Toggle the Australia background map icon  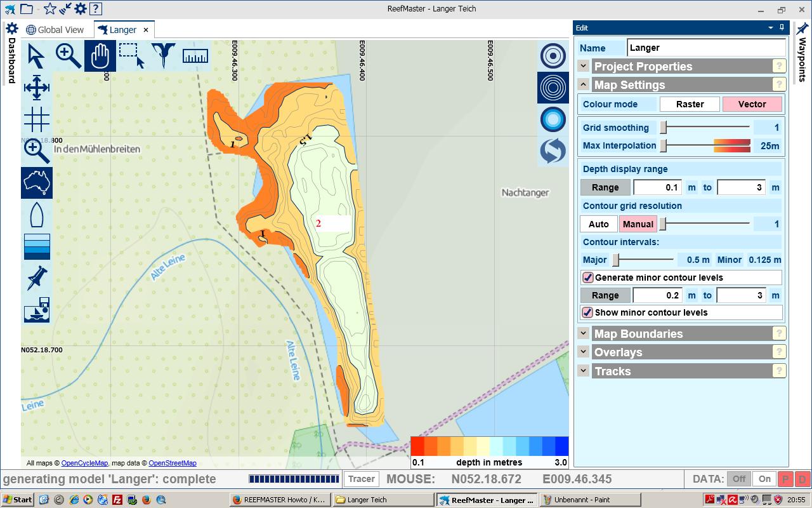pos(37,183)
